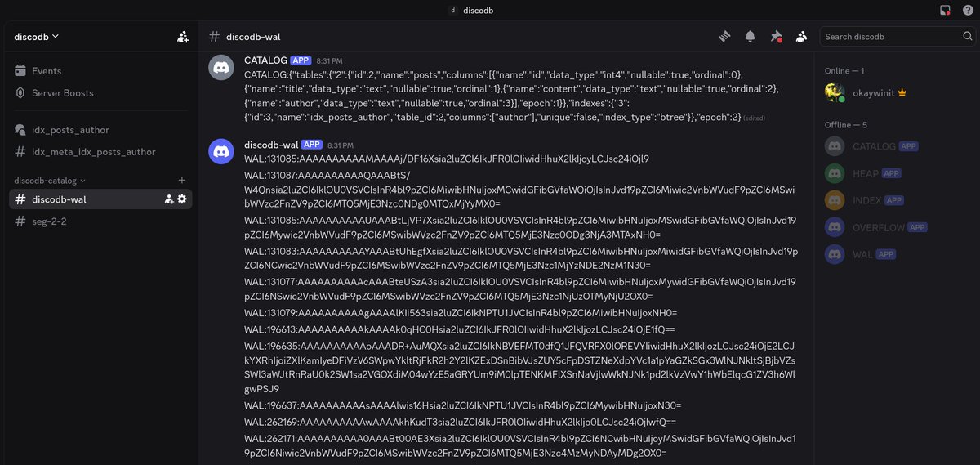Click the WAL:262169 message line
The height and width of the screenshot is (465, 980).
pyautogui.click(x=461, y=422)
